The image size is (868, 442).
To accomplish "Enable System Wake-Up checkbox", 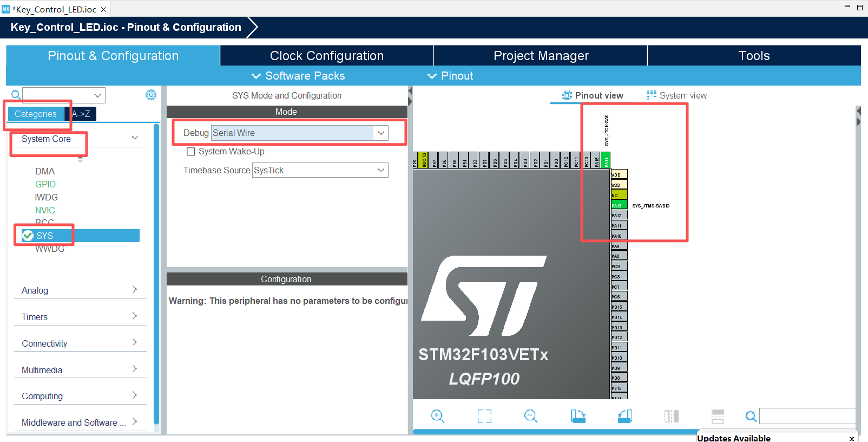I will point(191,152).
